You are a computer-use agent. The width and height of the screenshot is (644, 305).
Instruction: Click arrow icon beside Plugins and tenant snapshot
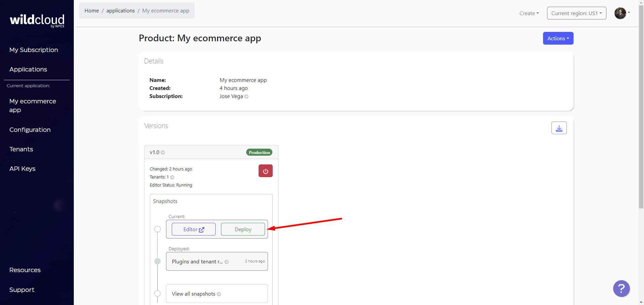[x=226, y=262]
